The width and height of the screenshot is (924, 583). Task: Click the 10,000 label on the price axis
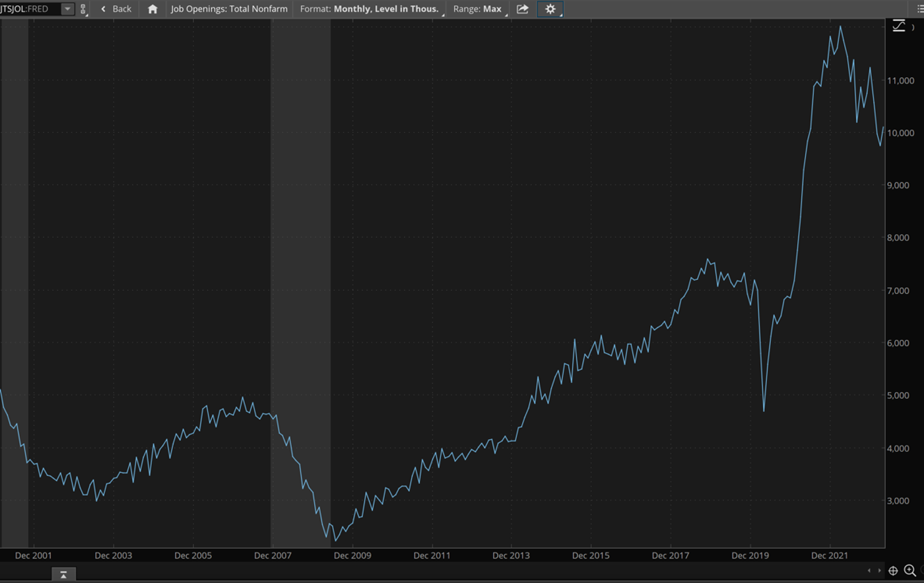coord(901,133)
